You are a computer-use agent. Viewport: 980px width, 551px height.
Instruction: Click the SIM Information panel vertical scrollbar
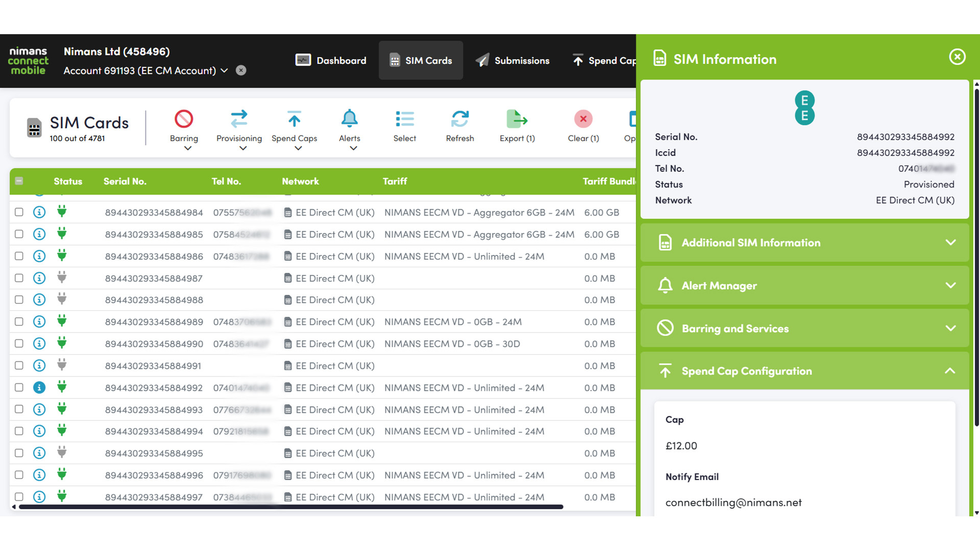pos(976,258)
